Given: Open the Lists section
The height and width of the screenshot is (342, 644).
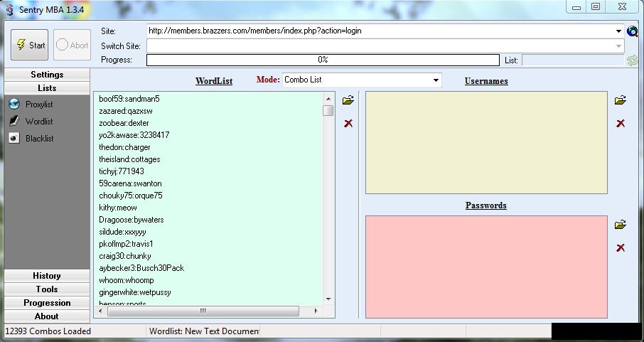Looking at the screenshot, I should click(x=47, y=88).
